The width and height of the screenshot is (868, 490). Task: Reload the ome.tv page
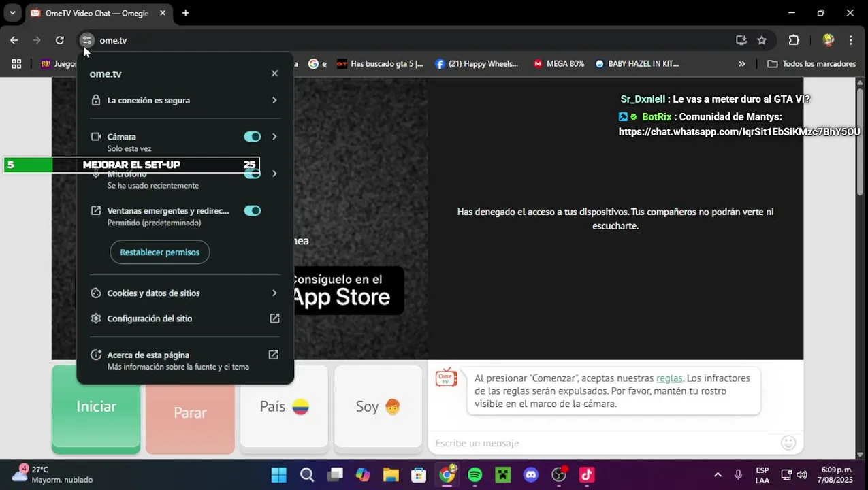[60, 40]
